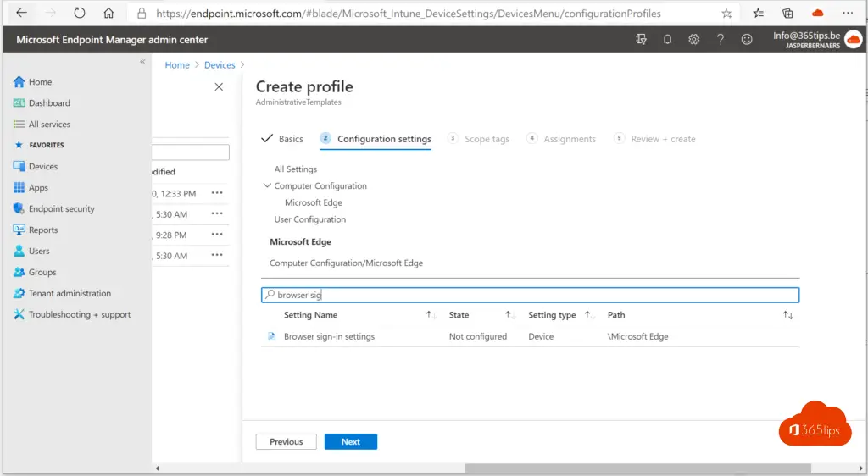
Task: Open browser settings ellipsis menu
Action: point(848,13)
